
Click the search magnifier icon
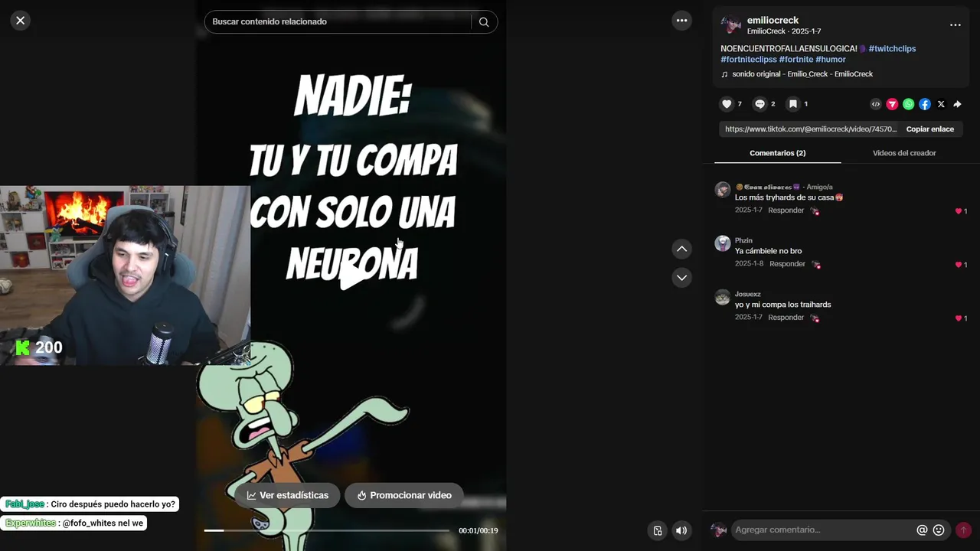coord(484,22)
